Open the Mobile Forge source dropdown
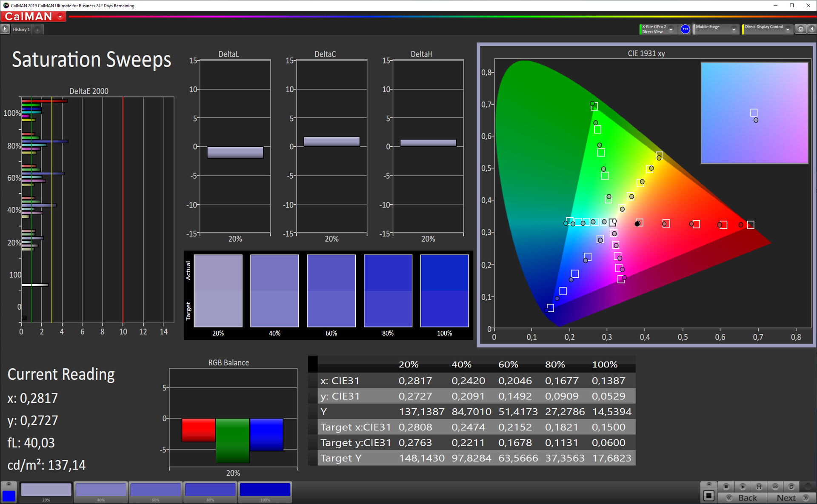Screen dimensions: 817x504 (x=734, y=29)
